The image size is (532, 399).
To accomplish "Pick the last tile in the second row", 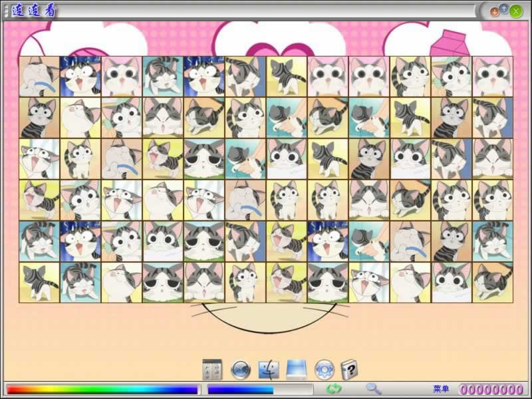I will pyautogui.click(x=493, y=118).
